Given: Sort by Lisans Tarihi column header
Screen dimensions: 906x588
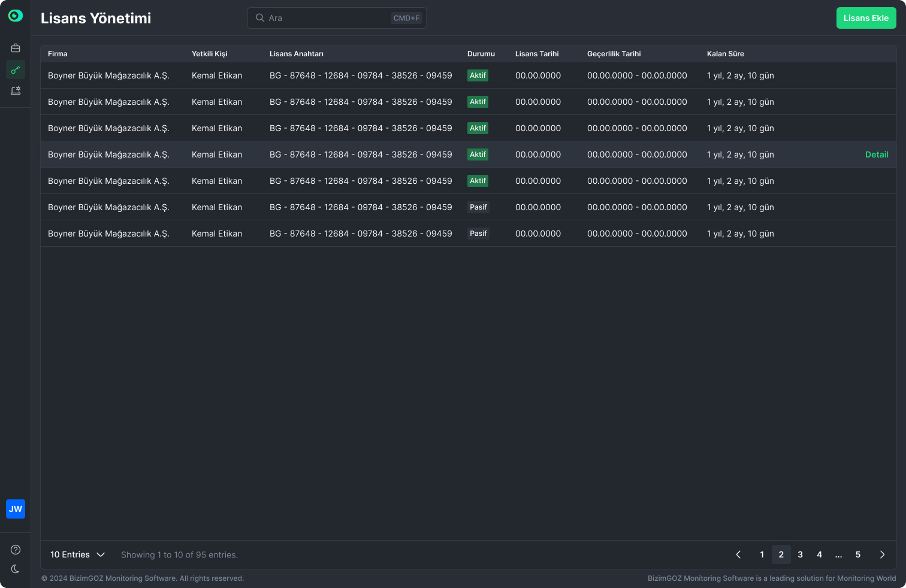Looking at the screenshot, I should (537, 54).
